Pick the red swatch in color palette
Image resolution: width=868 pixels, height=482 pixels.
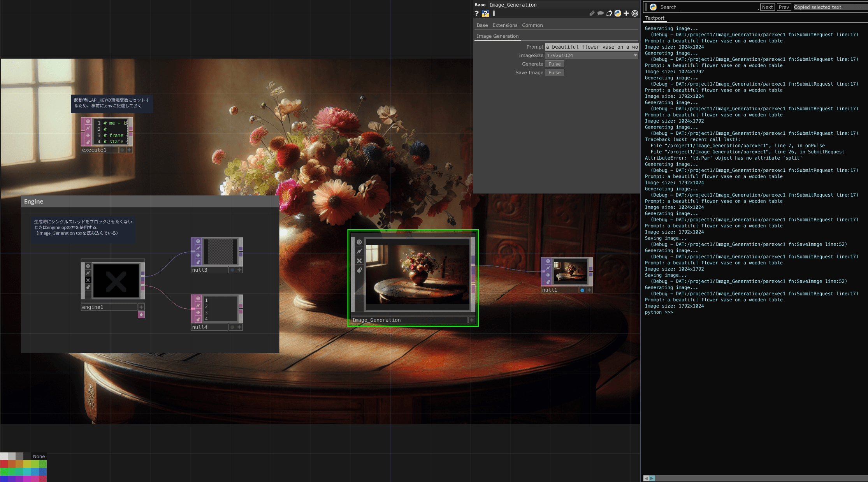(4, 464)
